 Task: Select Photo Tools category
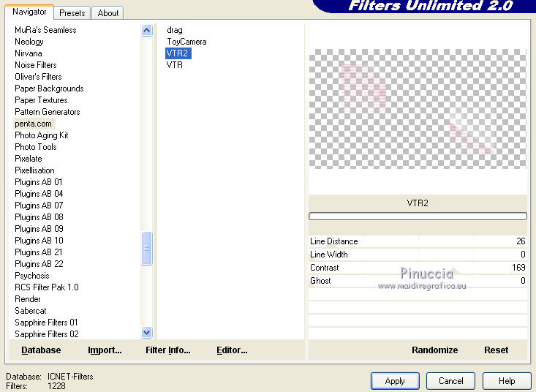(x=36, y=147)
